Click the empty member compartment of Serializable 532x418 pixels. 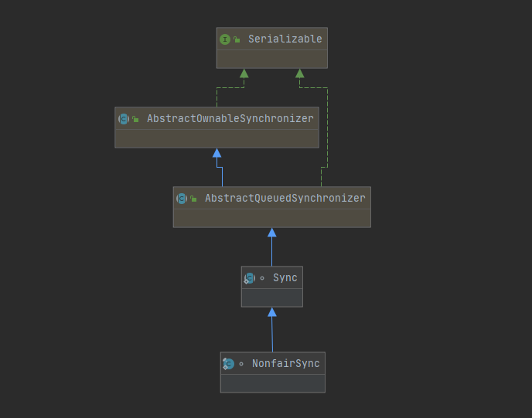click(272, 59)
